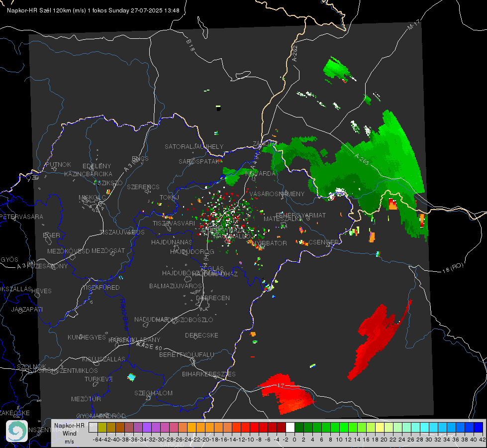Pick the white swatch between -2 and 0
The height and width of the screenshot is (448, 487).
290,428
